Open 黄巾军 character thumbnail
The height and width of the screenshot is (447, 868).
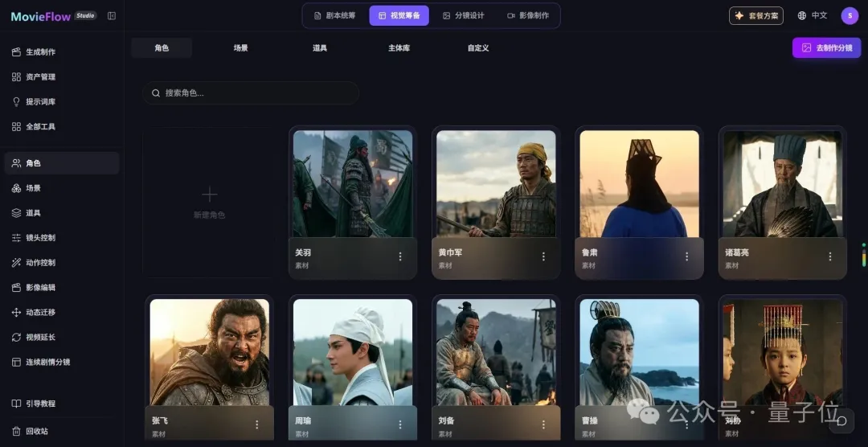click(496, 184)
